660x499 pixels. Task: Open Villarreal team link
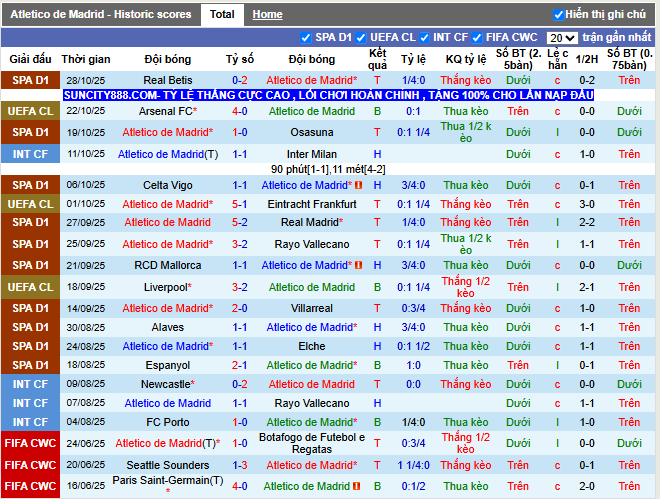[x=312, y=308]
